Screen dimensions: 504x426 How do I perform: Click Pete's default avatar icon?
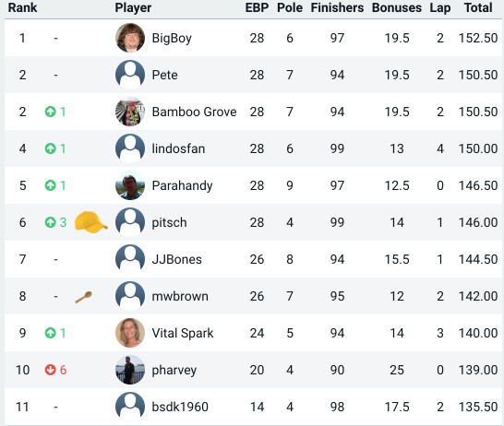[130, 75]
